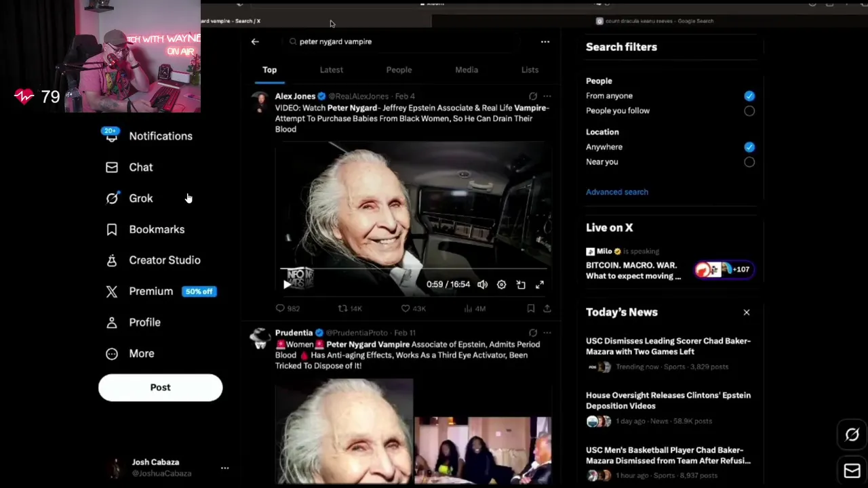Image resolution: width=868 pixels, height=488 pixels.
Task: Open Grok icon on Prudentia post
Action: (x=533, y=333)
